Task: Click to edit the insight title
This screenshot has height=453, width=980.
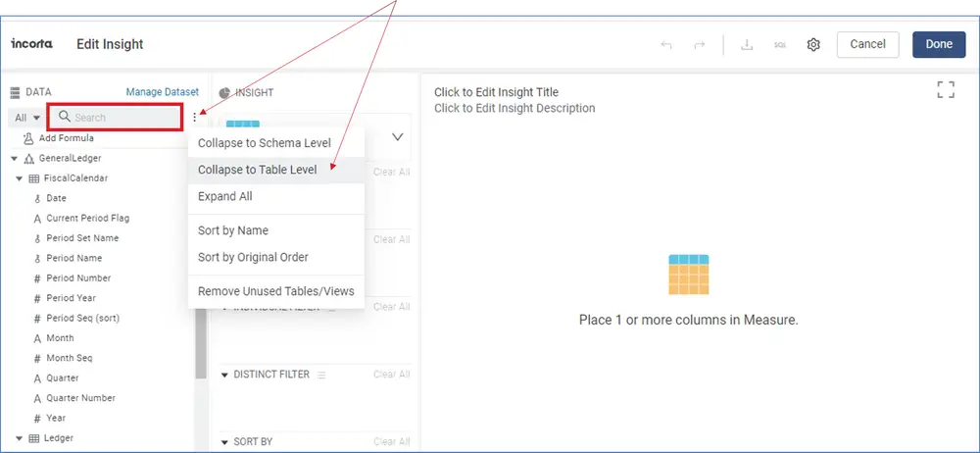Action: click(x=496, y=92)
